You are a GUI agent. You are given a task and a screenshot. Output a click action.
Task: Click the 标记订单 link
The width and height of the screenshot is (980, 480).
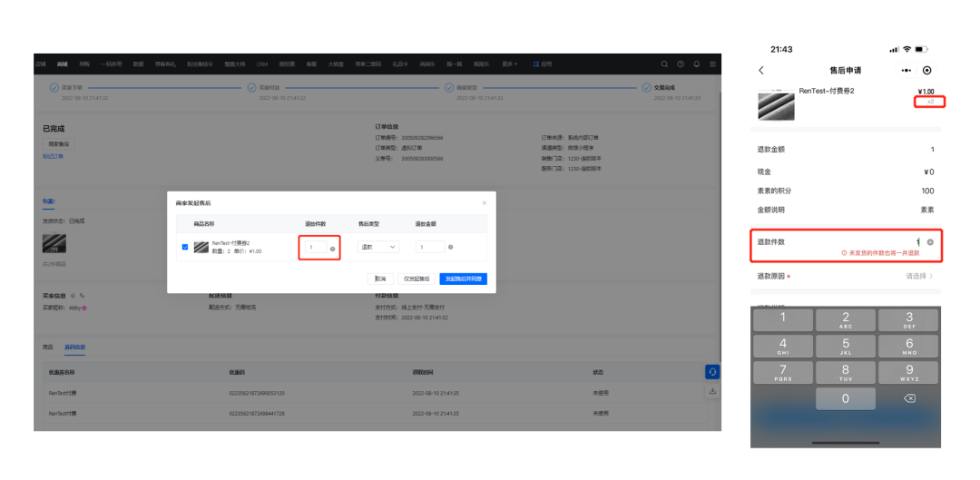(x=53, y=156)
